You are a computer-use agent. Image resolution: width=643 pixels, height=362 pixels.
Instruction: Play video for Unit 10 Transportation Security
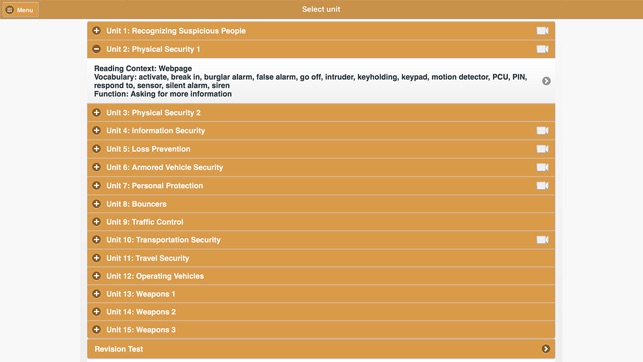(542, 240)
